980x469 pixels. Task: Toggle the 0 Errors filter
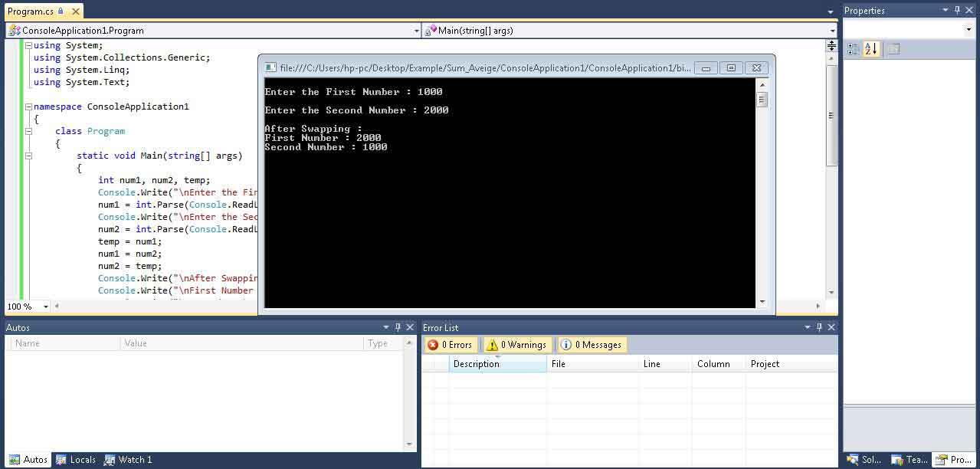(x=450, y=345)
